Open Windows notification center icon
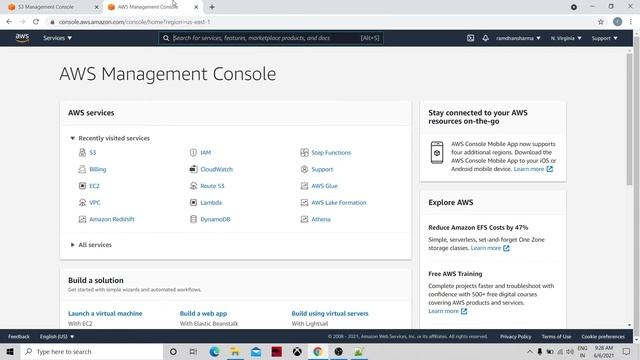 click(x=627, y=351)
